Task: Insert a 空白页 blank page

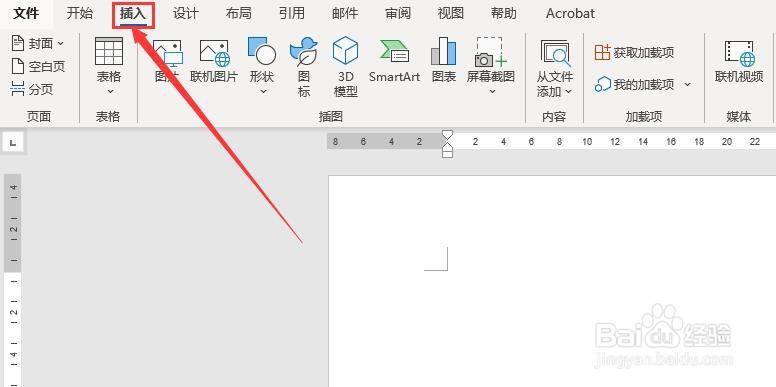Action: [38, 66]
